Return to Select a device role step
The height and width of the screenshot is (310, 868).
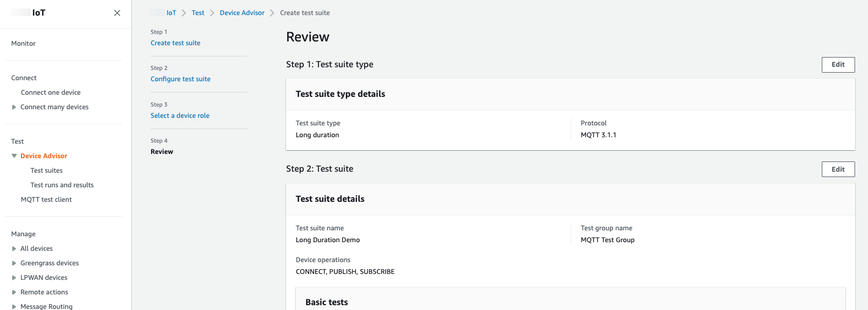click(180, 116)
